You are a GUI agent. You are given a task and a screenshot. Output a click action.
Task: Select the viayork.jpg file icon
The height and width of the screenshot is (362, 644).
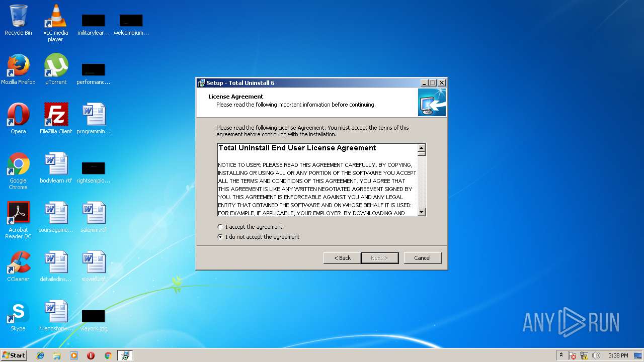94,320
